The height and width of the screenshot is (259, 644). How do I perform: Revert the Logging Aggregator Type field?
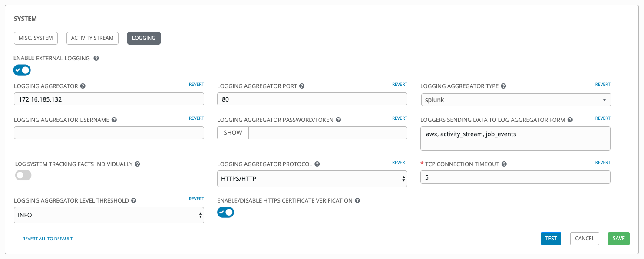(603, 85)
